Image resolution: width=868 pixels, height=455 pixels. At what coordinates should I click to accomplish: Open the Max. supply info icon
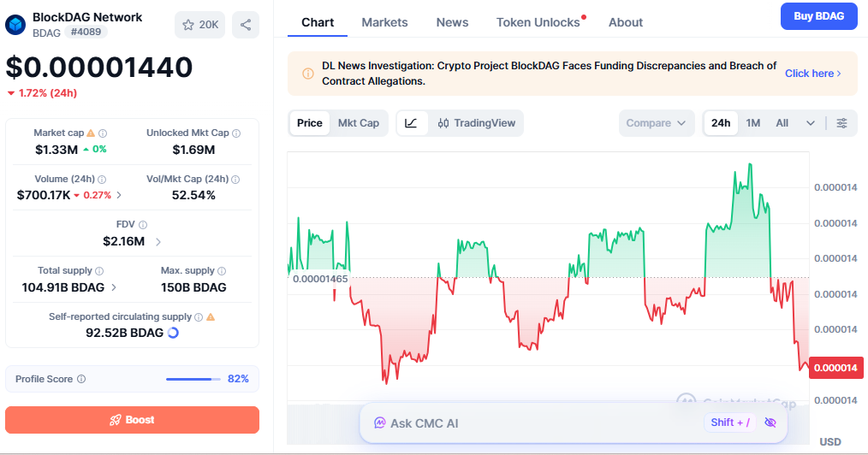pyautogui.click(x=222, y=271)
